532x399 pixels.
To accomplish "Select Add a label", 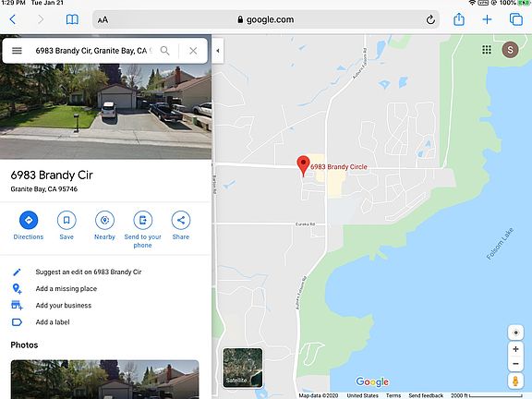I will point(53,322).
